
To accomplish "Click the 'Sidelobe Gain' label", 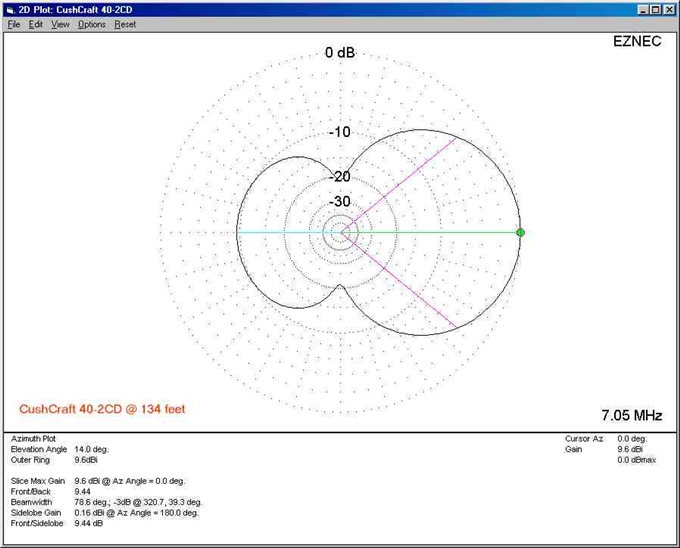I will [x=36, y=512].
